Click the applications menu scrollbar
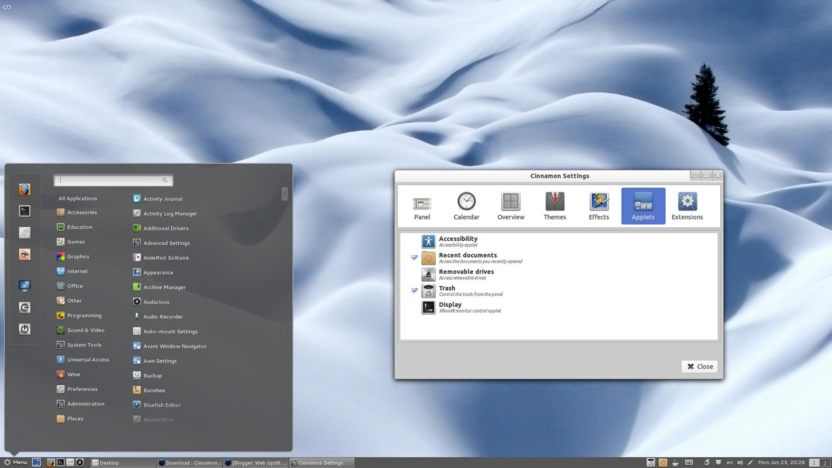The width and height of the screenshot is (832, 468). click(x=285, y=195)
